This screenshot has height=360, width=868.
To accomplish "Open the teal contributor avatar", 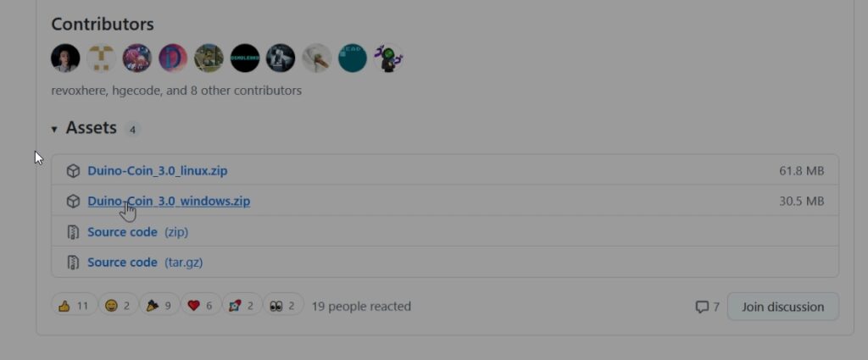I will (x=353, y=58).
